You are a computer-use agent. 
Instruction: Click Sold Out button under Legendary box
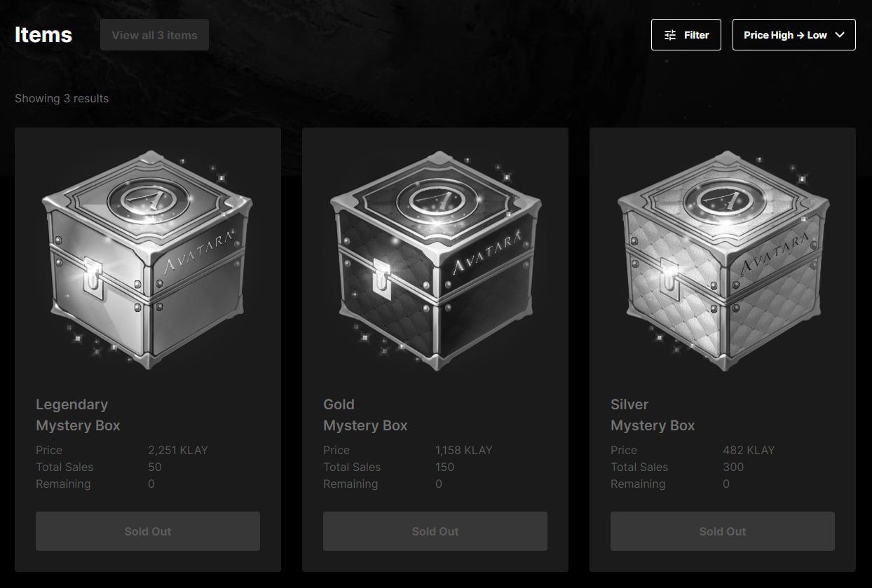pos(148,531)
